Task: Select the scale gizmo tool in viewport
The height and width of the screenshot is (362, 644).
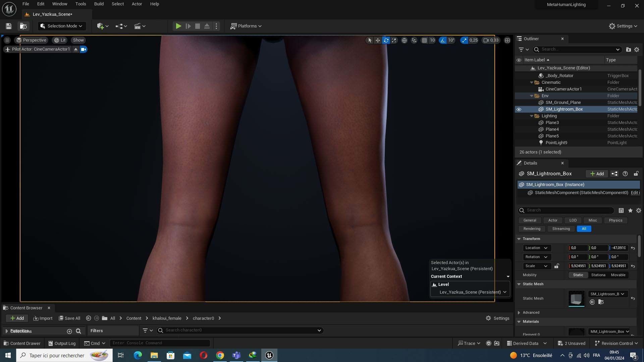Action: pyautogui.click(x=394, y=40)
